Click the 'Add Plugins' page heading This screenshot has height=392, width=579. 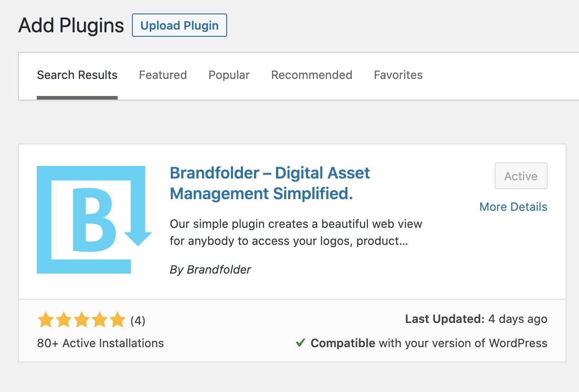(71, 26)
